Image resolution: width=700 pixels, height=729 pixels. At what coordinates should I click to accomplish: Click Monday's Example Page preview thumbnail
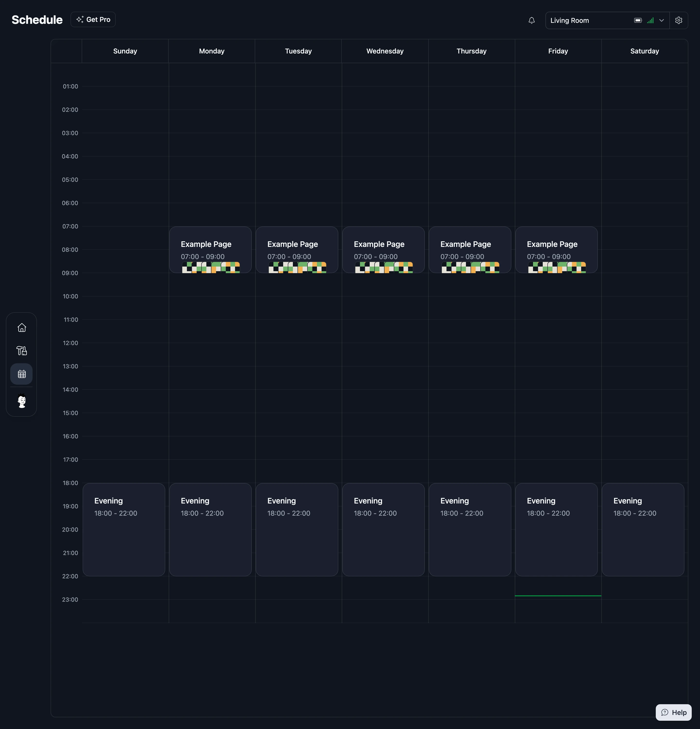(x=211, y=268)
